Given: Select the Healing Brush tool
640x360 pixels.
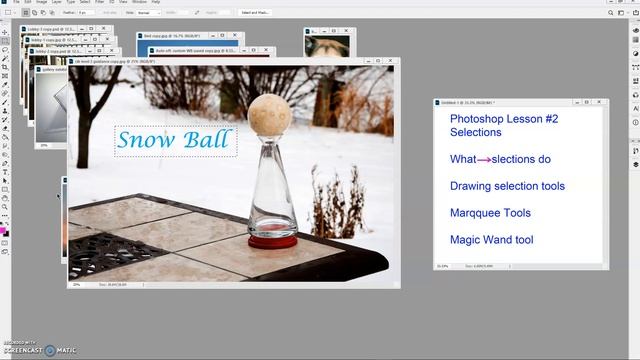Looking at the screenshot, I should tap(5, 93).
